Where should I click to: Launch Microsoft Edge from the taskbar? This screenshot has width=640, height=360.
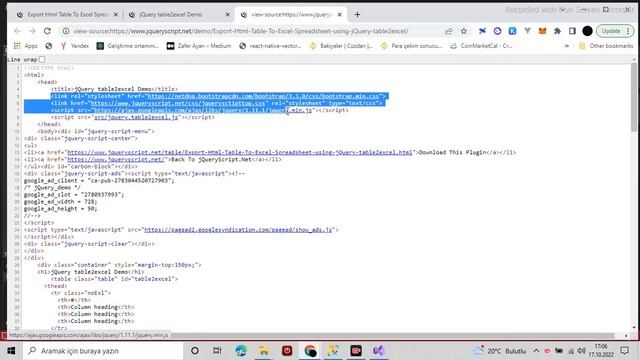coord(241,351)
